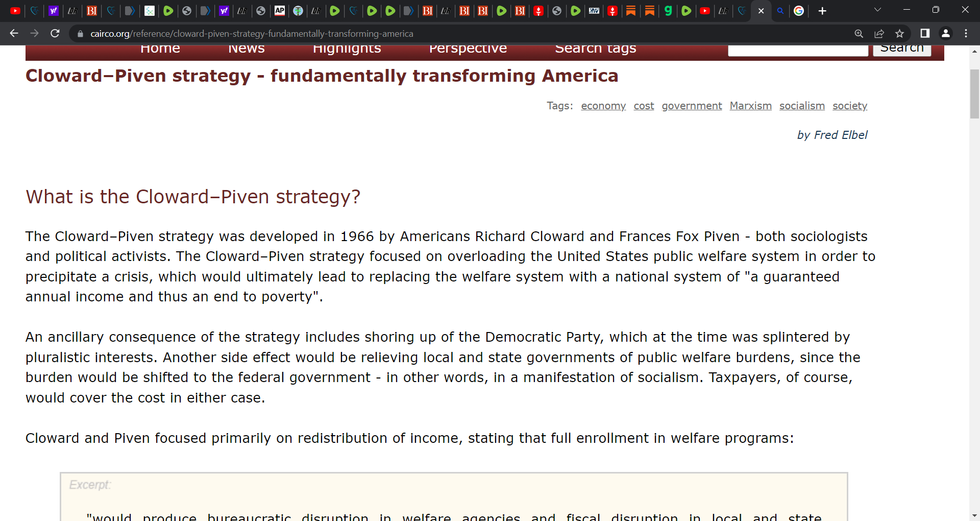Open the share icon in the address bar

click(879, 33)
